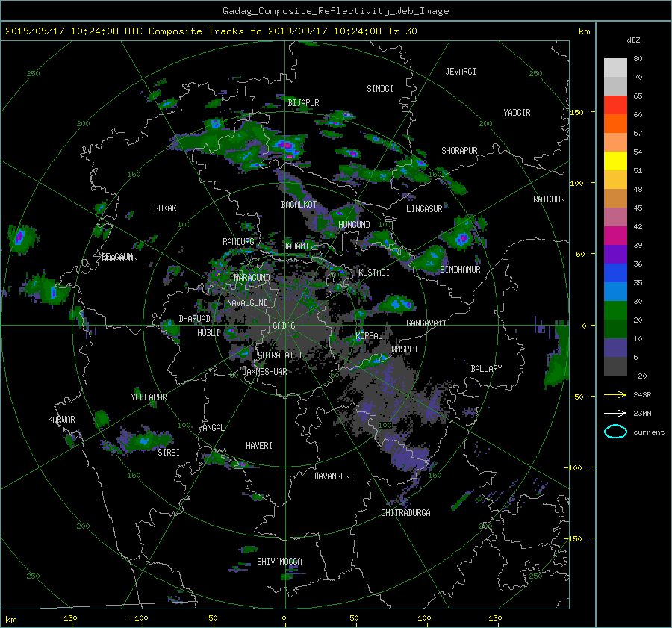The width and height of the screenshot is (672, 628).
Task: Click the SHIVAMOGGA city label
Action: coord(279,561)
